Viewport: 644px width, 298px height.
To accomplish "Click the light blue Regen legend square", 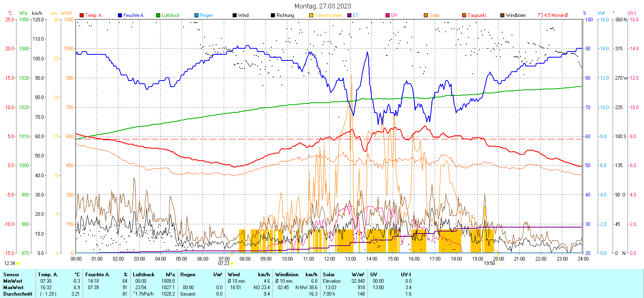I will tap(196, 15).
